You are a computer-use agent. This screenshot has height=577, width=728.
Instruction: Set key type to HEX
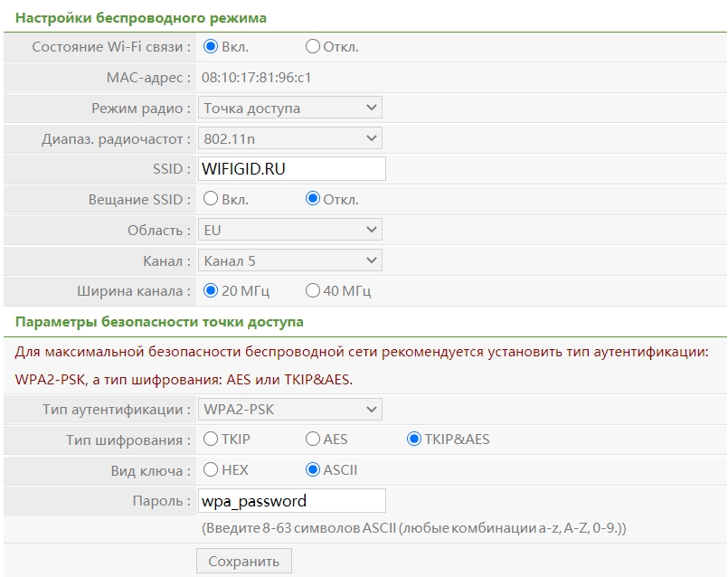[x=211, y=470]
